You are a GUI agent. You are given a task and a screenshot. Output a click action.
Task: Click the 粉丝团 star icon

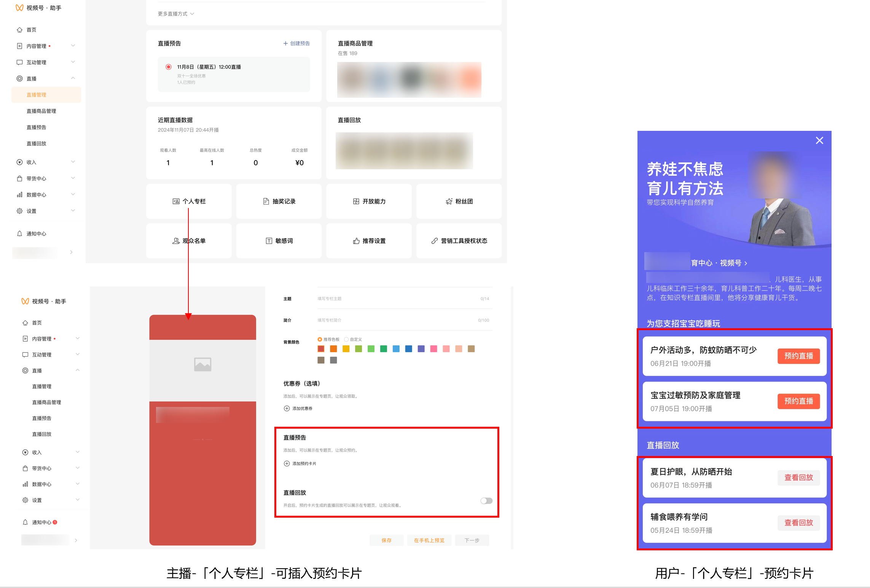click(x=449, y=201)
